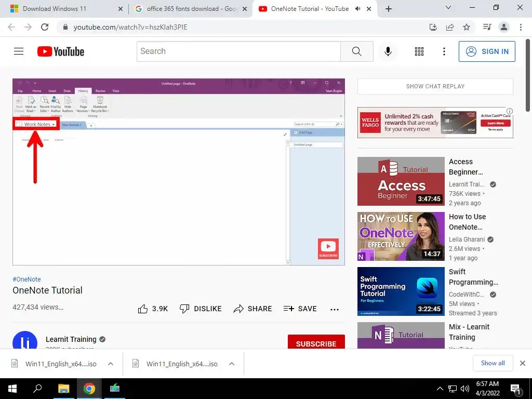Screen dimensions: 532x399
Task: Click the address bar URL
Action: click(130, 27)
